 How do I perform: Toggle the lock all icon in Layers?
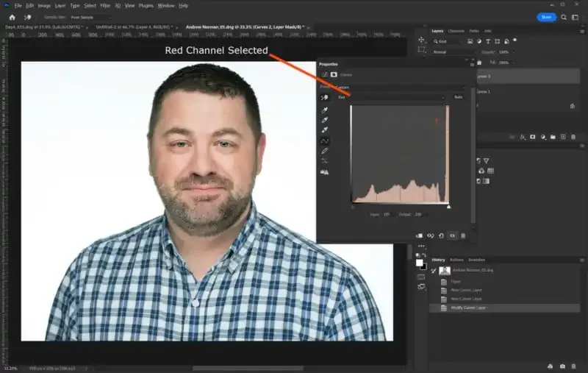pos(479,63)
